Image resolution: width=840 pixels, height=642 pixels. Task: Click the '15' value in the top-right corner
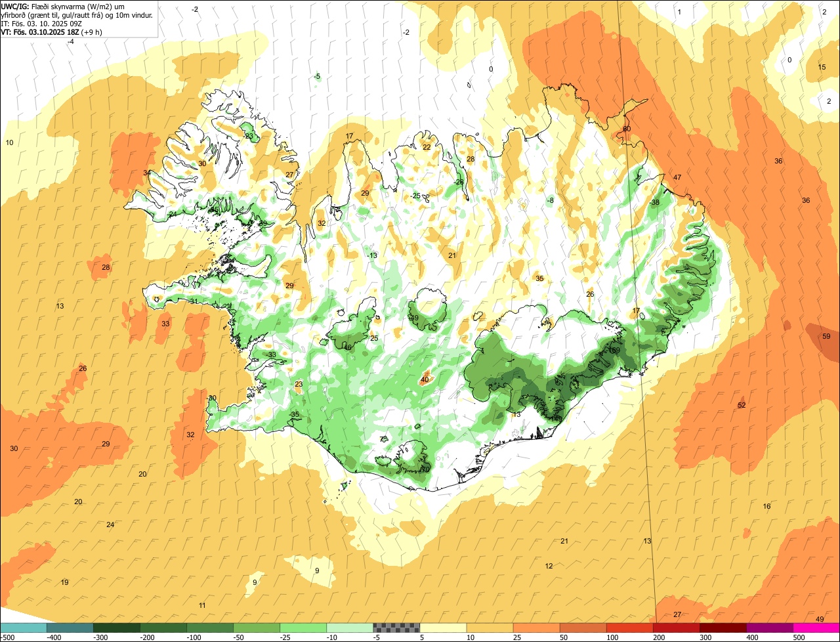point(822,67)
